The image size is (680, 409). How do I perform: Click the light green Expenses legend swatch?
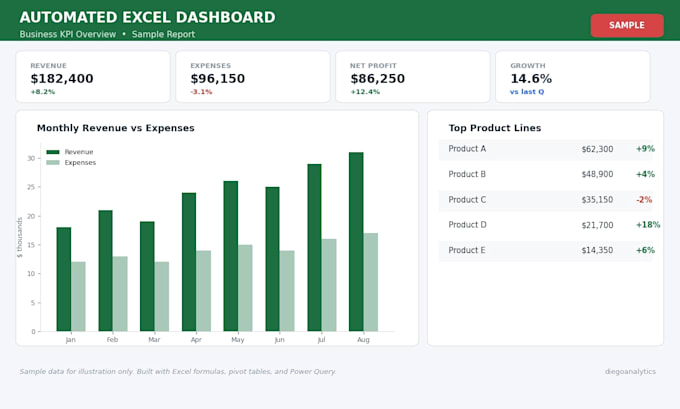(x=52, y=163)
